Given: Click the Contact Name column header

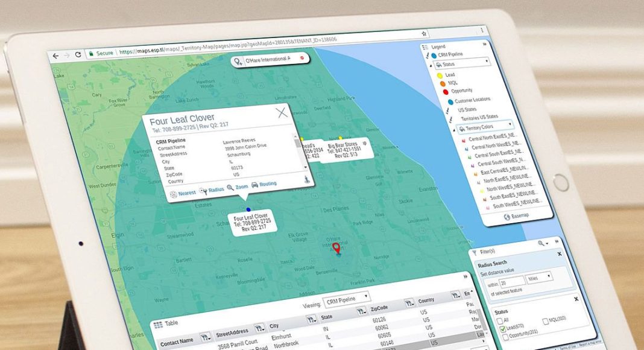Looking at the screenshot, I should pos(177,342).
